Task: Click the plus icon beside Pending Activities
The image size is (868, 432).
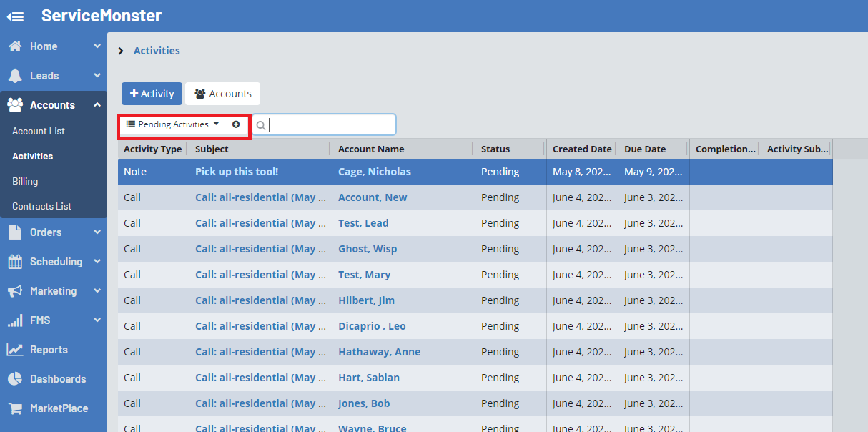Action: (x=236, y=124)
